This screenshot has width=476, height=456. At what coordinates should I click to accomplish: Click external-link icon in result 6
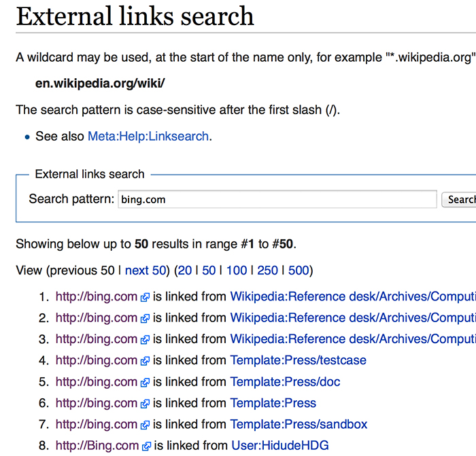pyautogui.click(x=145, y=404)
